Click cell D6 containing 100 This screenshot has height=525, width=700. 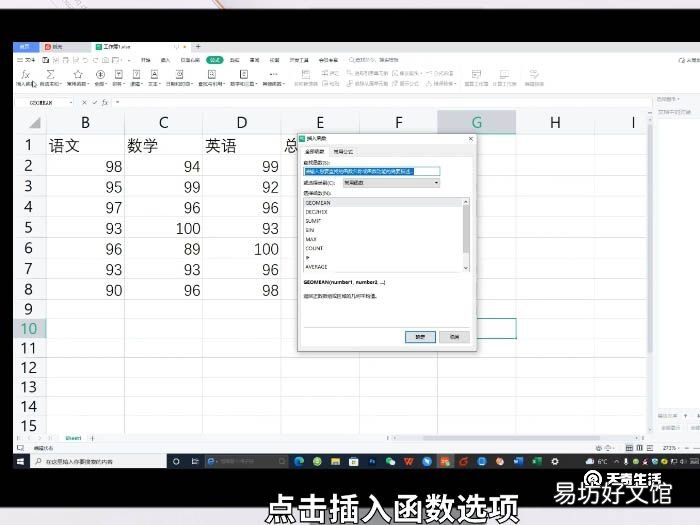click(242, 249)
